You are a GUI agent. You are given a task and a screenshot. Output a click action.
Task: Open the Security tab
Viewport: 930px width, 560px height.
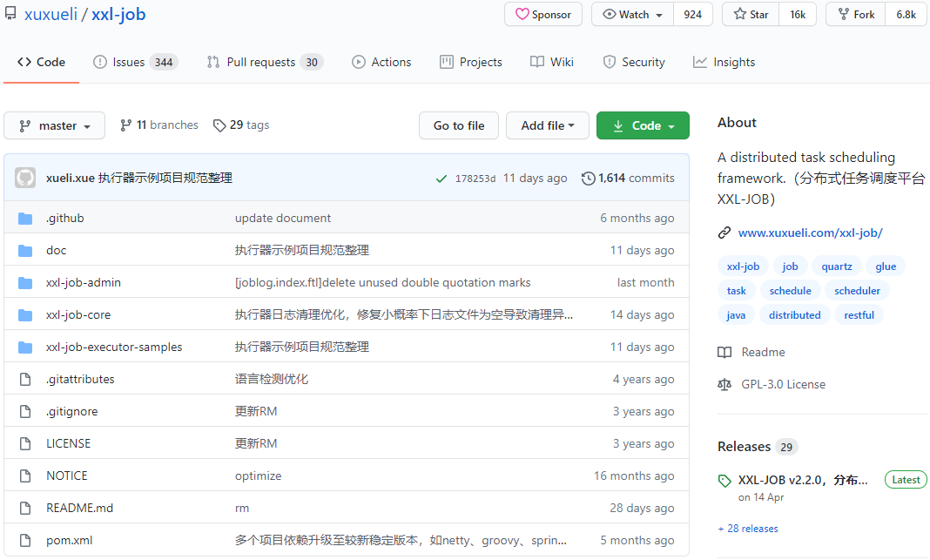[x=634, y=63]
